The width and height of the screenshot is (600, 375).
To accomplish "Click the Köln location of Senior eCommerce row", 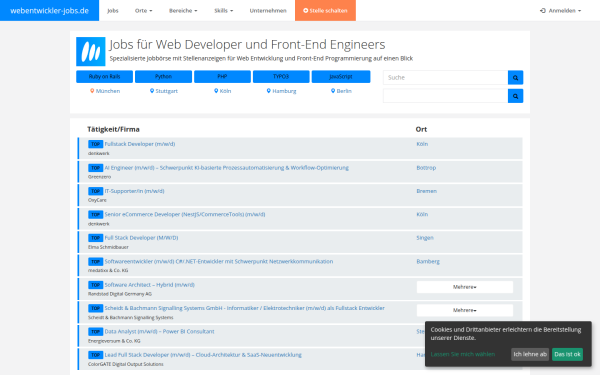I will tap(422, 215).
